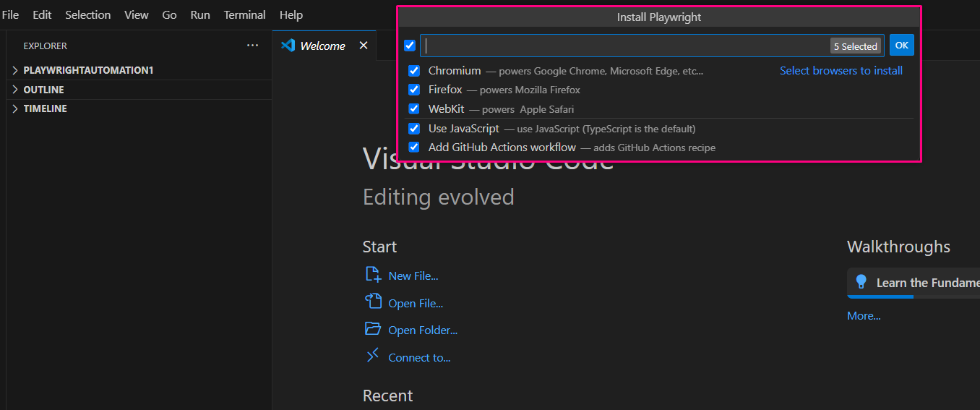Click the Walkthroughs section heading
Viewport: 980px width, 410px height.
click(x=898, y=247)
